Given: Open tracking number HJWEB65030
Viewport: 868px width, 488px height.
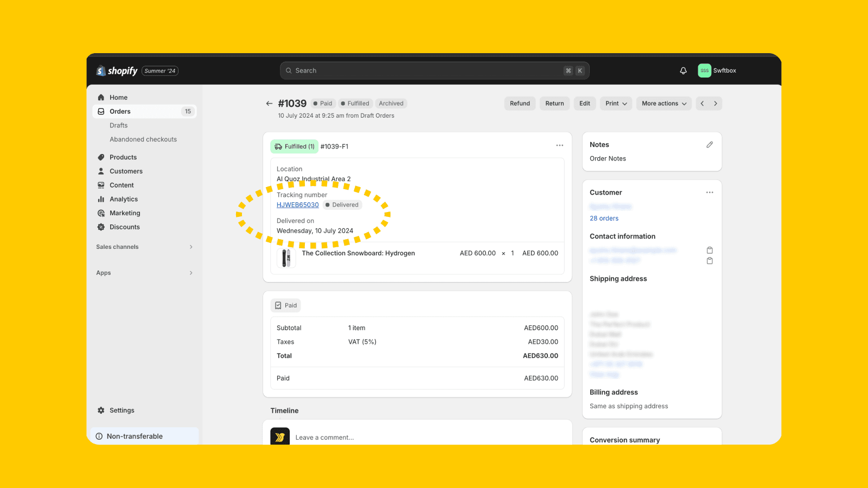Looking at the screenshot, I should tap(297, 204).
